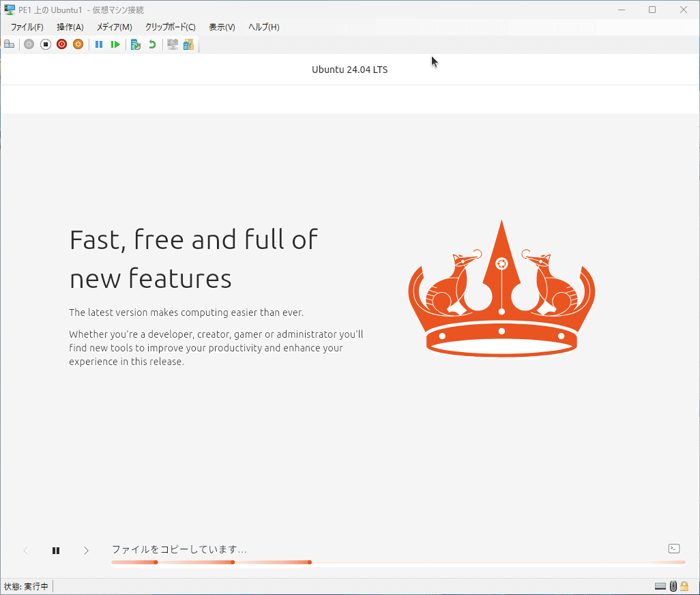
Task: Maximize the virtual machine connection window
Action: 652,10
